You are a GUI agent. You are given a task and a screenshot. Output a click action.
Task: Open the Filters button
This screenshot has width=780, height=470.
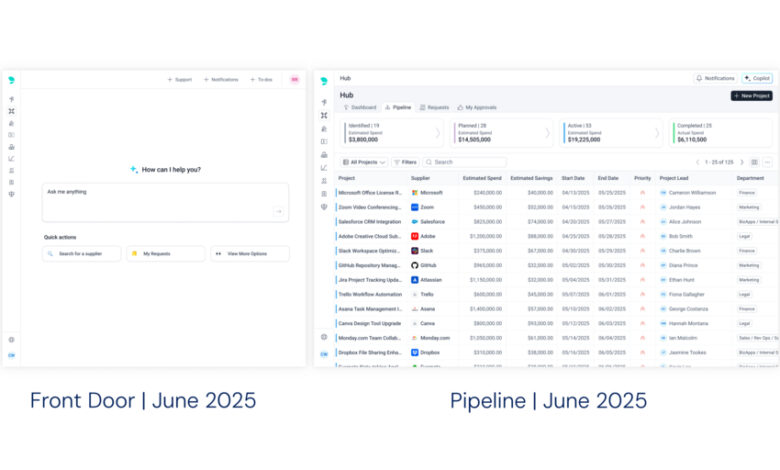pyautogui.click(x=405, y=162)
